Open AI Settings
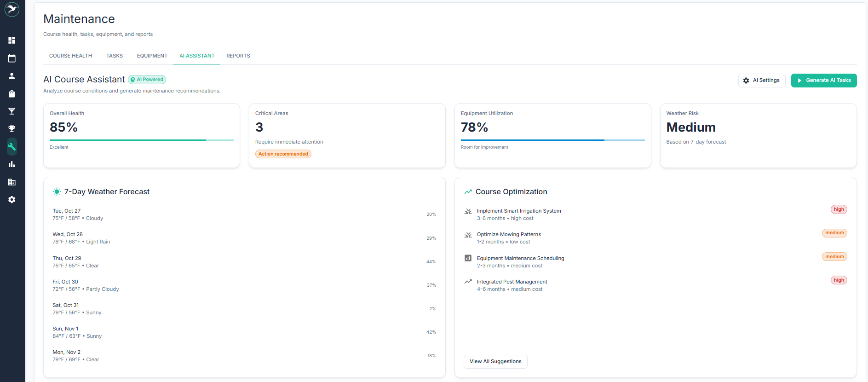This screenshot has height=382, width=868. [762, 81]
